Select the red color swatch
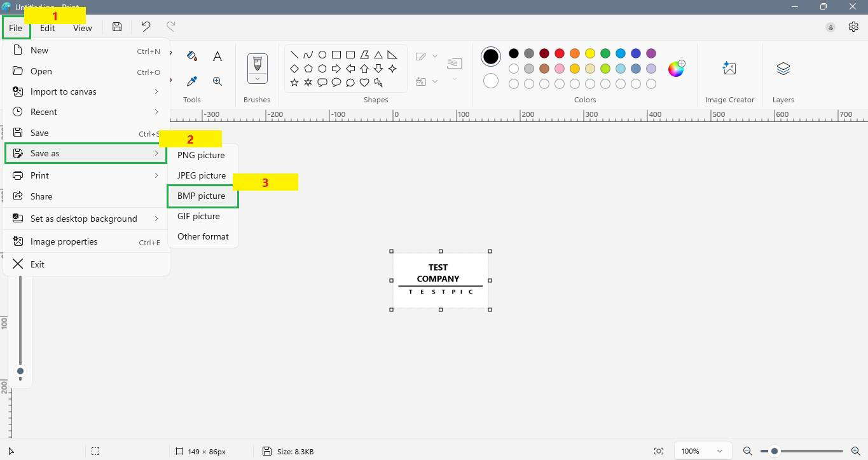The image size is (868, 460). tap(560, 53)
